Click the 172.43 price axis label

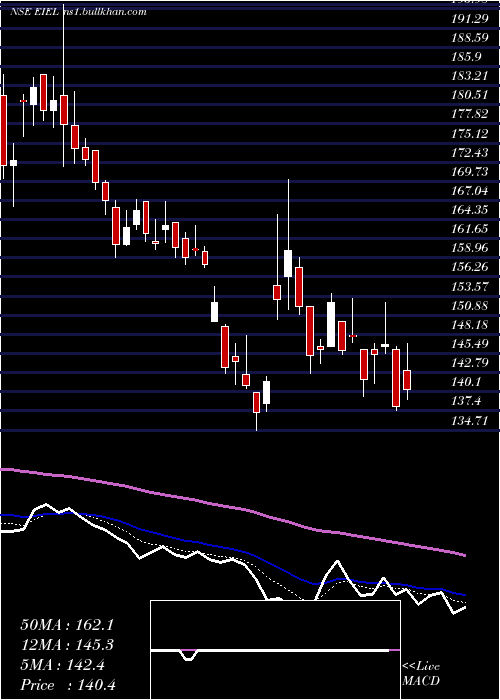click(x=470, y=153)
